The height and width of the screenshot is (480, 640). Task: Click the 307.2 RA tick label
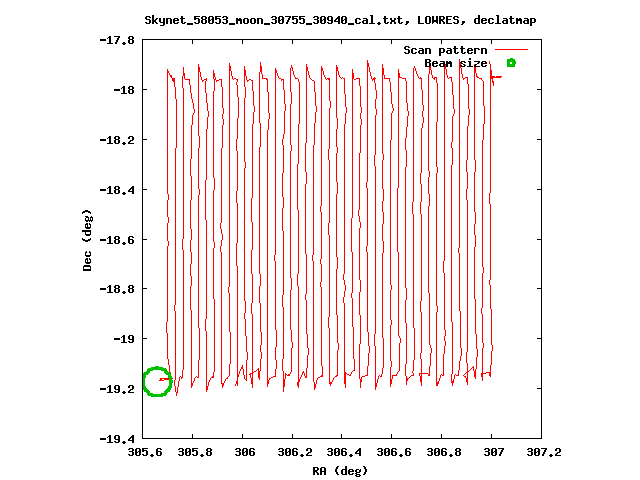(x=544, y=452)
